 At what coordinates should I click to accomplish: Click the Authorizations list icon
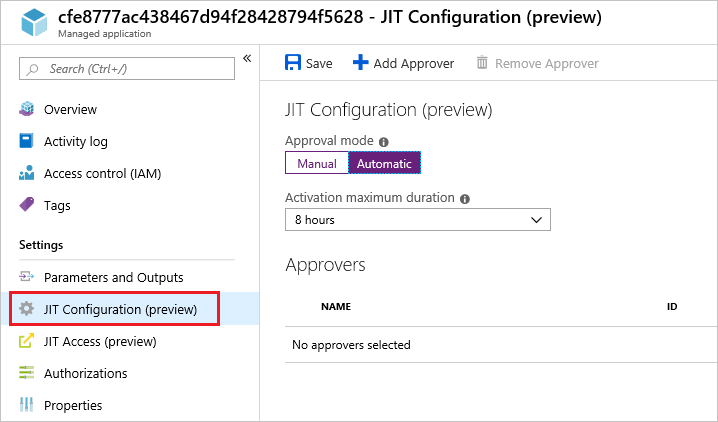(x=27, y=373)
